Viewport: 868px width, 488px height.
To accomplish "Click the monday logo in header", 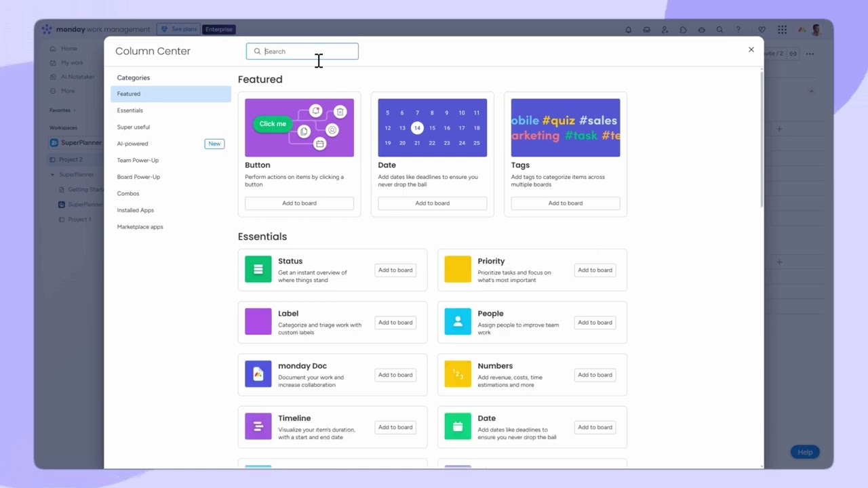I will tap(46, 29).
